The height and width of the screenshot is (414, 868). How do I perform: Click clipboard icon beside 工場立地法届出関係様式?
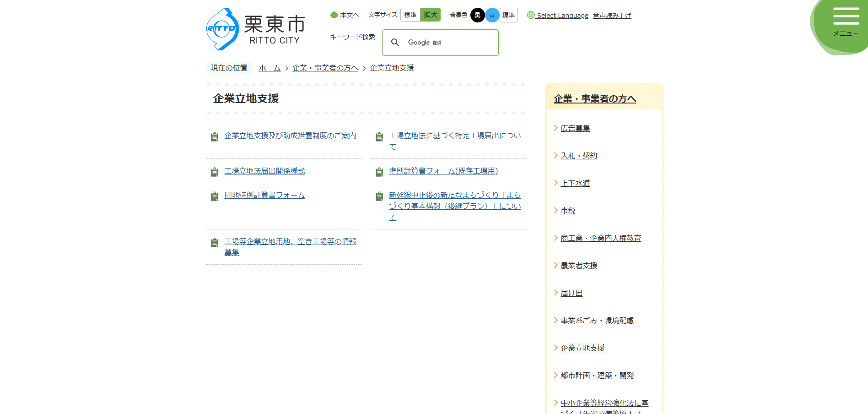click(x=214, y=172)
